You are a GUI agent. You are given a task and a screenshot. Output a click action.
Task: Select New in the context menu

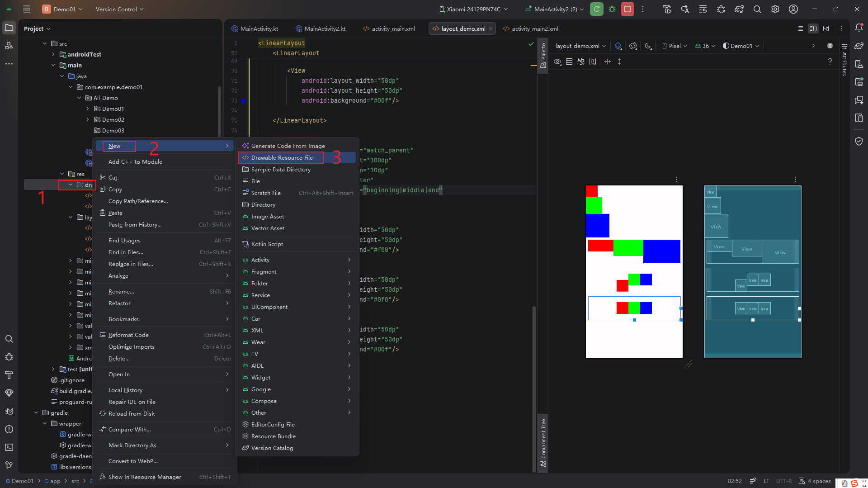[x=165, y=146]
